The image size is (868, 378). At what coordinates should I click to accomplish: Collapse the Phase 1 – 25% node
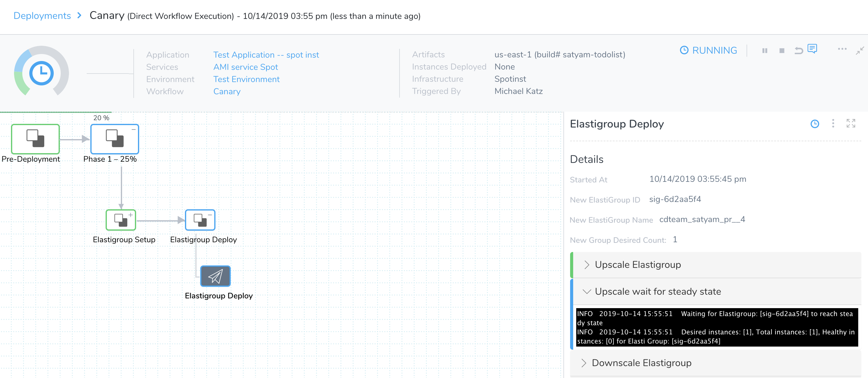[x=133, y=129]
